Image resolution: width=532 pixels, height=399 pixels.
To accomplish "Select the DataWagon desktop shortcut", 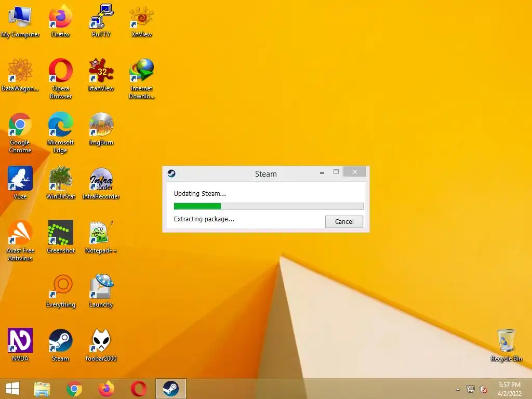I will point(20,75).
